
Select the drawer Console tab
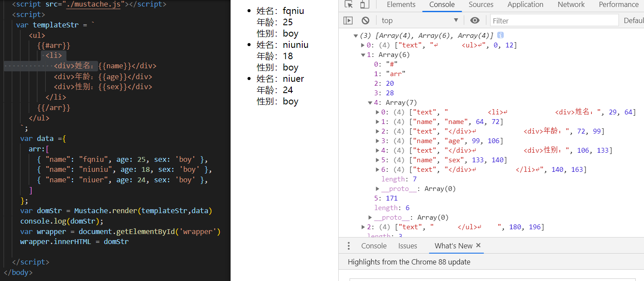tap(374, 246)
